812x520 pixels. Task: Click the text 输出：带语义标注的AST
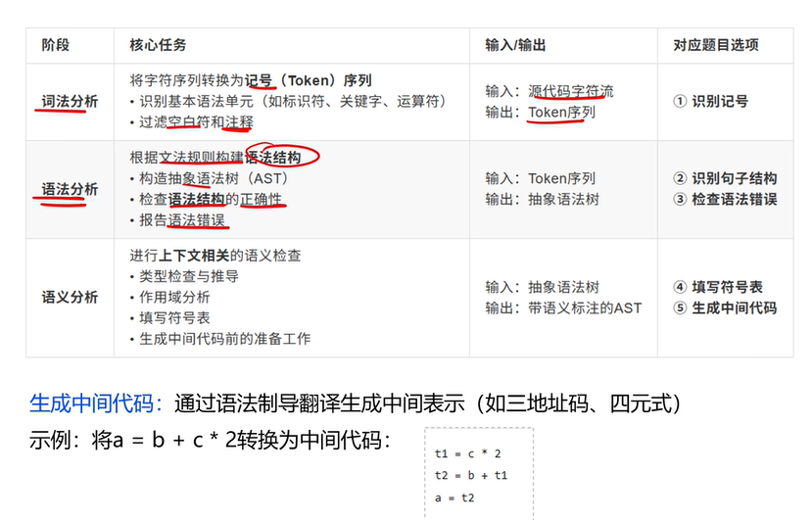(x=563, y=307)
